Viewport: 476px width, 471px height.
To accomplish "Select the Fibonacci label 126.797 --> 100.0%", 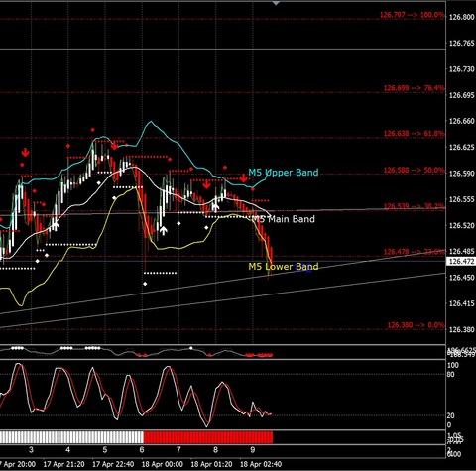I will coord(412,15).
